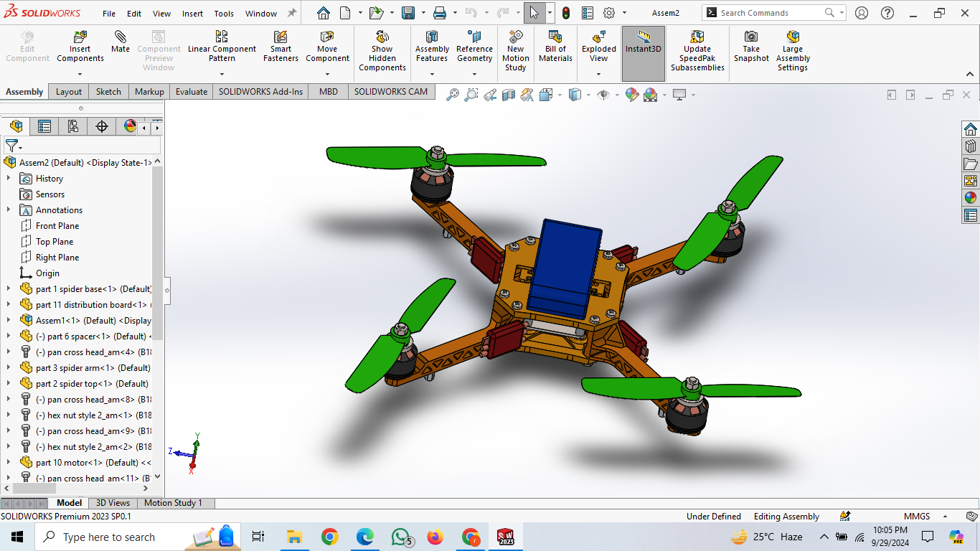This screenshot has height=551, width=980.
Task: Click the Print icon
Action: (x=440, y=13)
